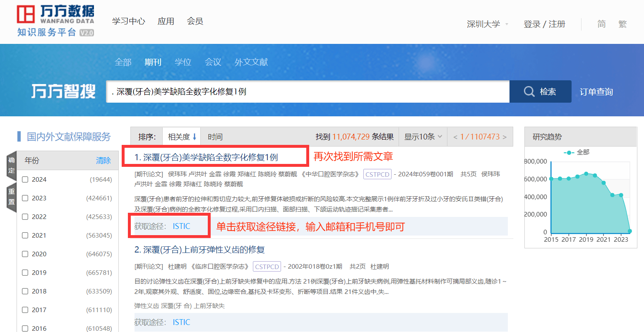Screen dimensions: 644x332
Task: Click the 确定 side button
Action: (12, 166)
